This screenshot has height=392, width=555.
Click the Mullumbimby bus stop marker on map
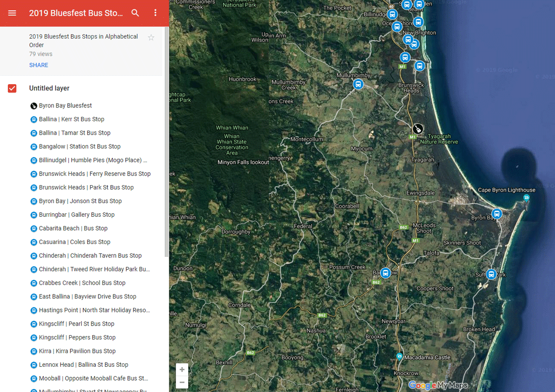click(358, 84)
